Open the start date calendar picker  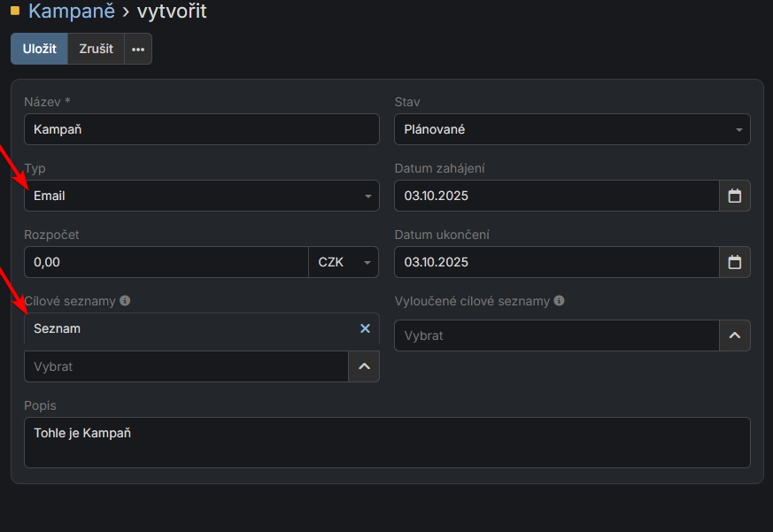(734, 196)
